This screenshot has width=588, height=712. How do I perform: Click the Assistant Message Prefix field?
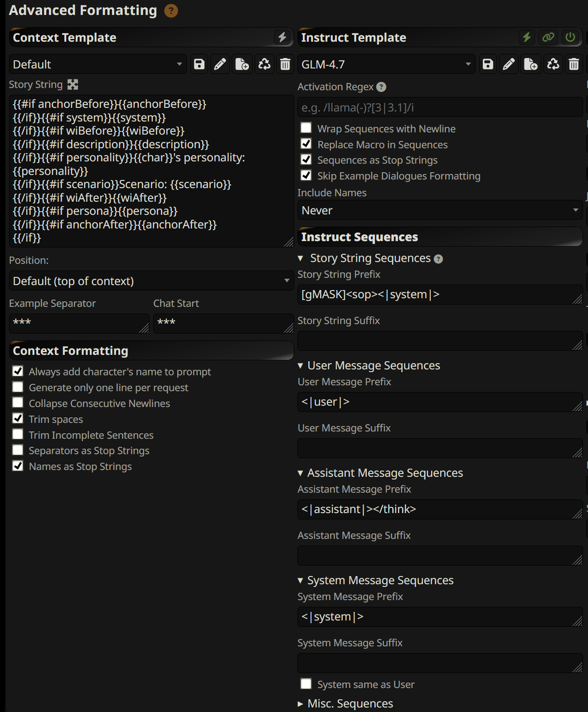pos(440,509)
